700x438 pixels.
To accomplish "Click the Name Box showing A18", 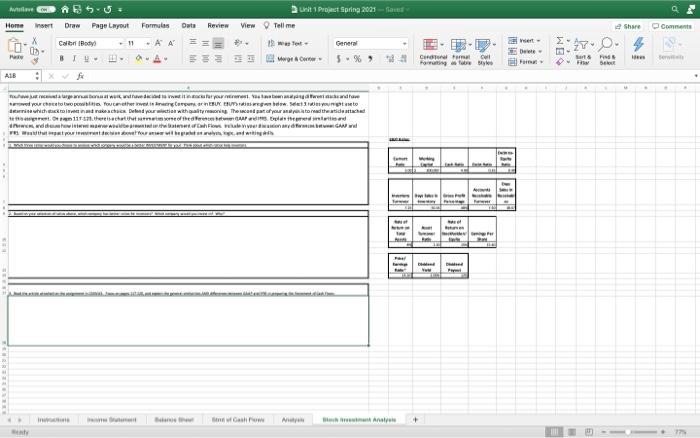I will coord(21,76).
